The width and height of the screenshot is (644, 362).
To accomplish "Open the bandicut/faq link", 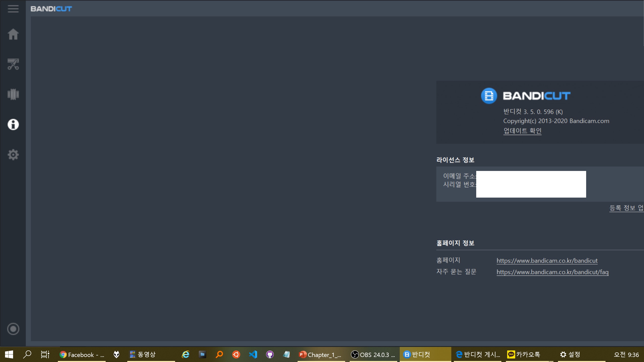I will (x=552, y=272).
